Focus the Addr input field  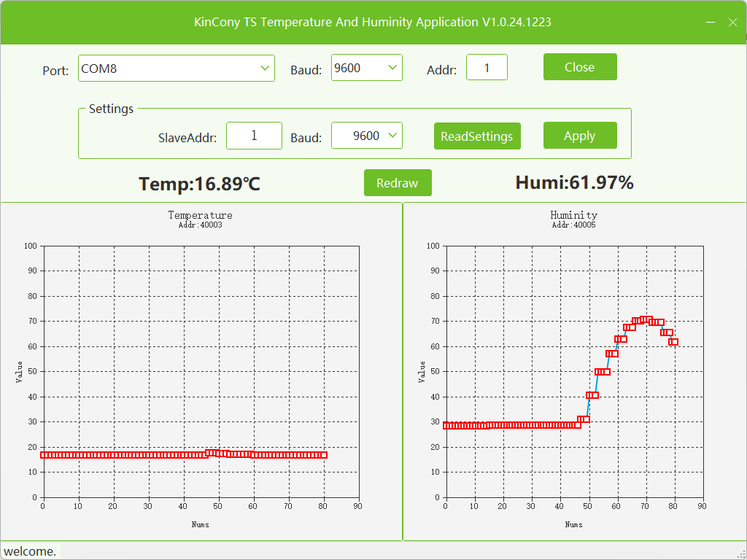487,69
